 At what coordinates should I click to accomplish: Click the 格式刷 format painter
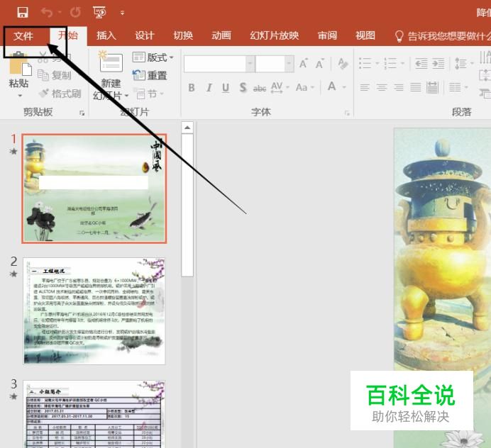pos(60,94)
